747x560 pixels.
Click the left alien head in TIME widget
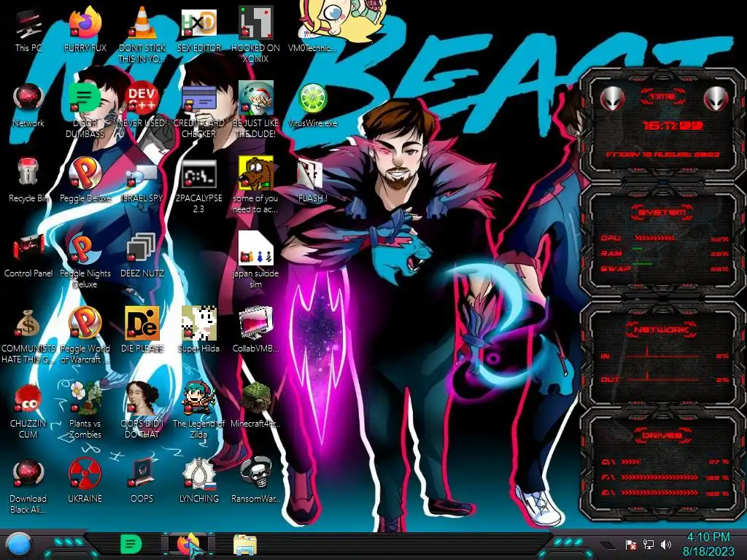(612, 98)
